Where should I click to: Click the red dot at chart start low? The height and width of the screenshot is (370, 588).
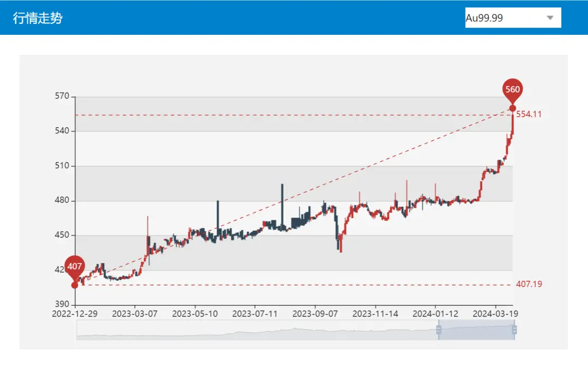[x=75, y=285]
